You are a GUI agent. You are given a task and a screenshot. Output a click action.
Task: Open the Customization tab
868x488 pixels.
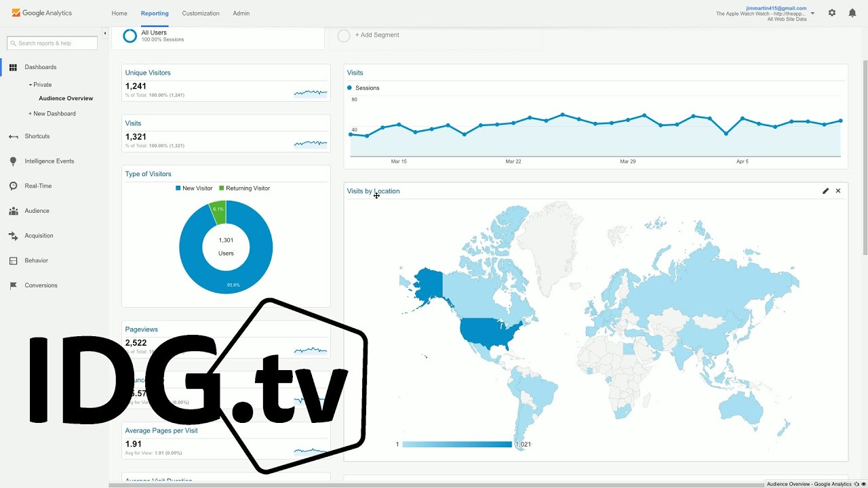(x=201, y=13)
